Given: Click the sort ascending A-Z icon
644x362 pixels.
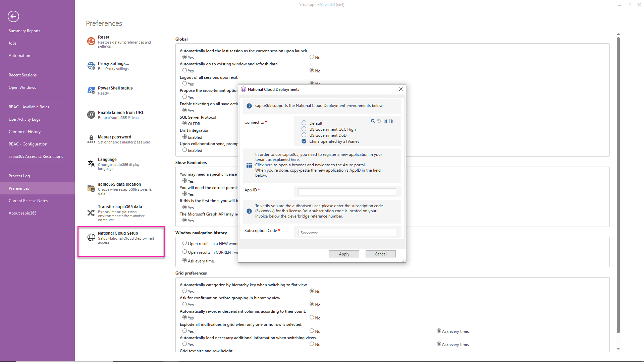Looking at the screenshot, I should (x=385, y=121).
